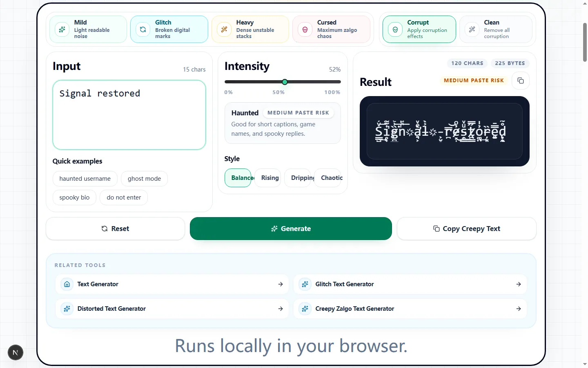Use the haunted username quick example
The width and height of the screenshot is (588, 368).
click(85, 179)
